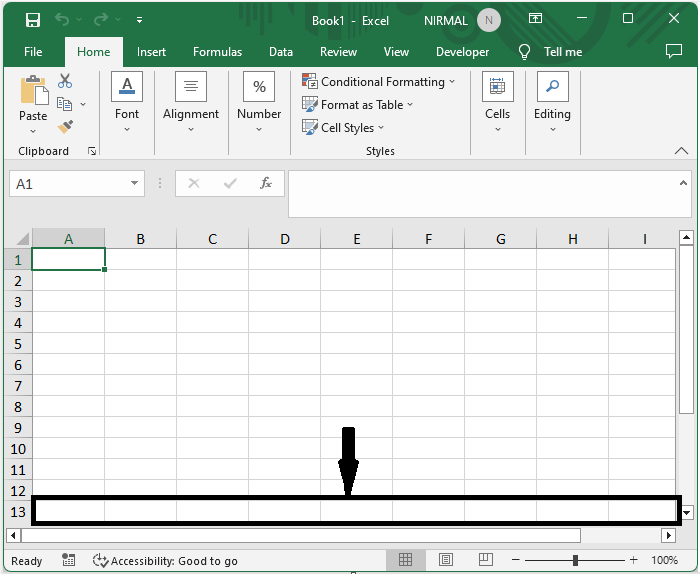Select row 10 header
This screenshot has height=574, width=700.
click(18, 449)
